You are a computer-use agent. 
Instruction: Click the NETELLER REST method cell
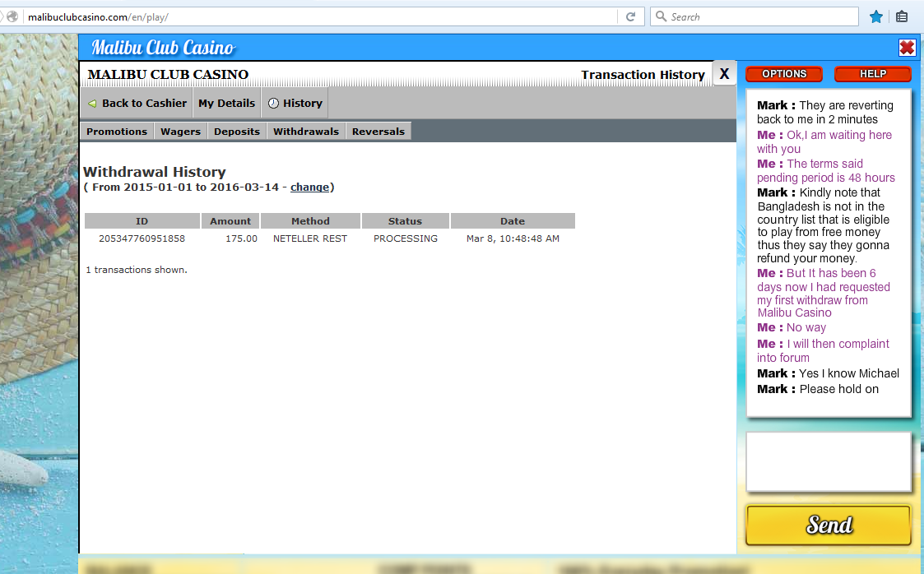(x=310, y=238)
